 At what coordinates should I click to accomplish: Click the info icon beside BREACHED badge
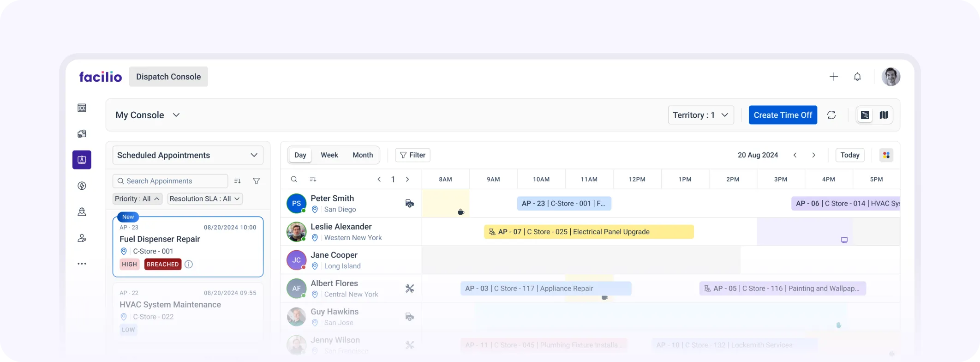pos(189,265)
